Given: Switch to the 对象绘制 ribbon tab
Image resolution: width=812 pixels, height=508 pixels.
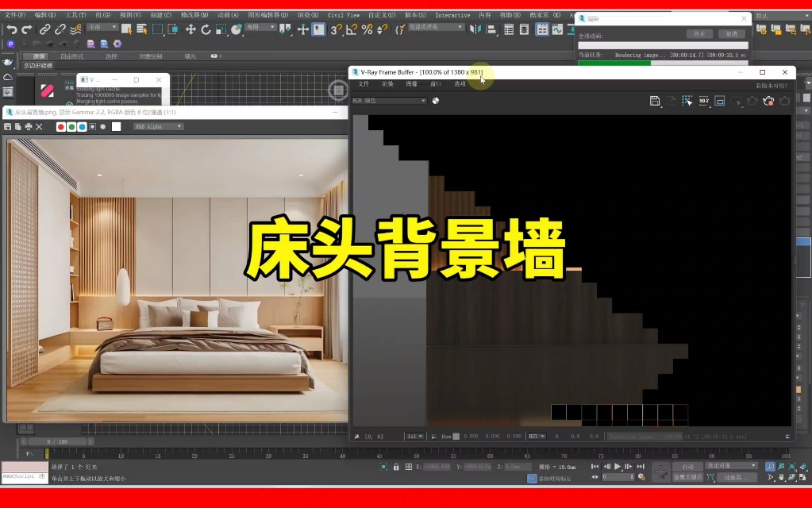Looking at the screenshot, I should coord(151,56).
